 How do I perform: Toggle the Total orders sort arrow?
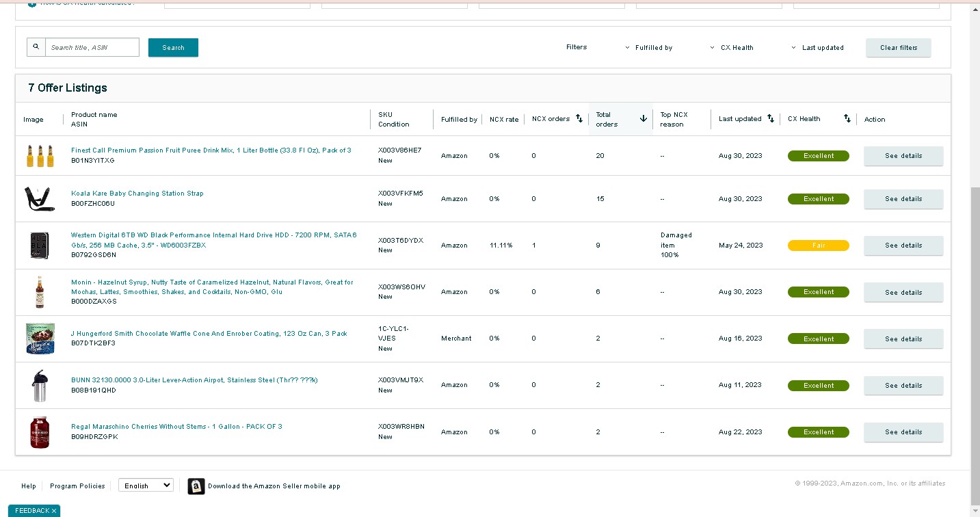643,119
